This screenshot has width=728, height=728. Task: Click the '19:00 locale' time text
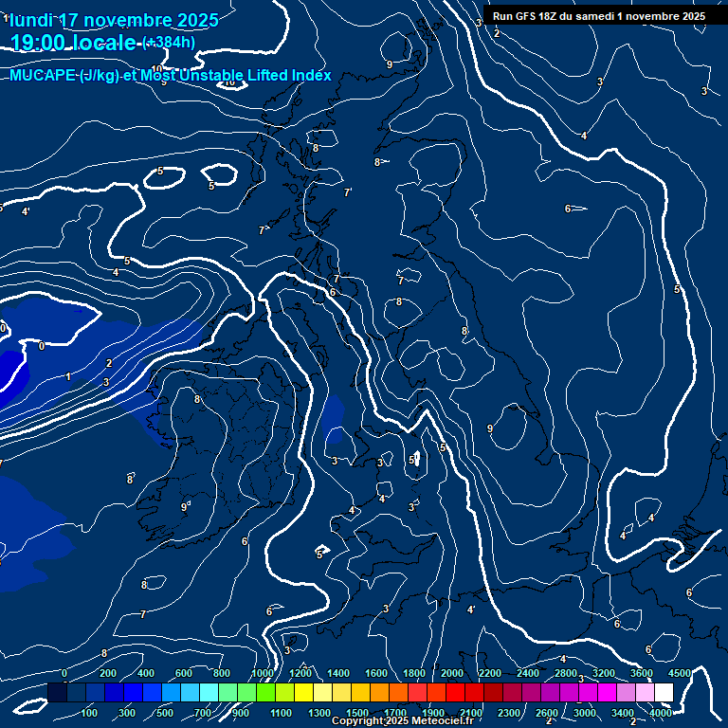pyautogui.click(x=73, y=43)
